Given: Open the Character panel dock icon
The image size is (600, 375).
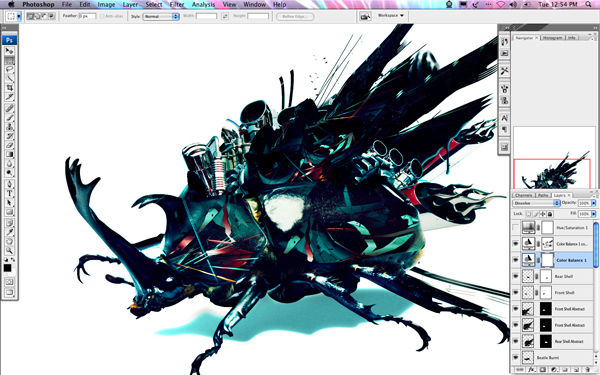Looking at the screenshot, I should 504,118.
